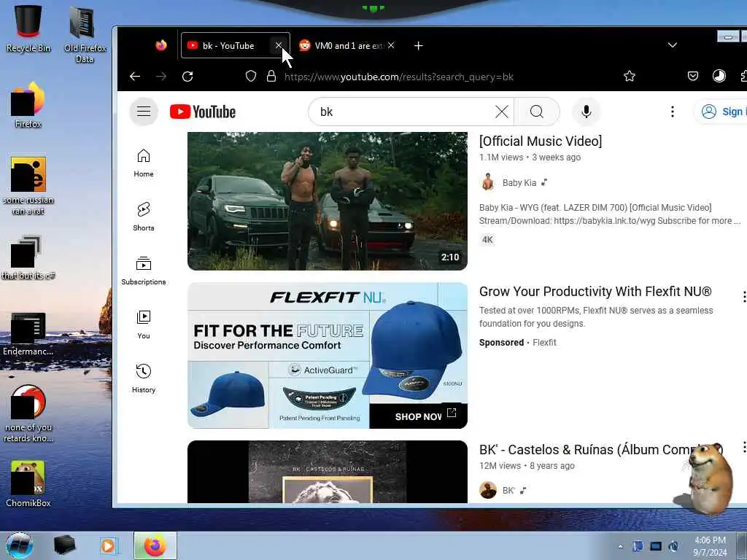Open the tracking protection shield icon
This screenshot has width=747, height=560.
coord(251,76)
